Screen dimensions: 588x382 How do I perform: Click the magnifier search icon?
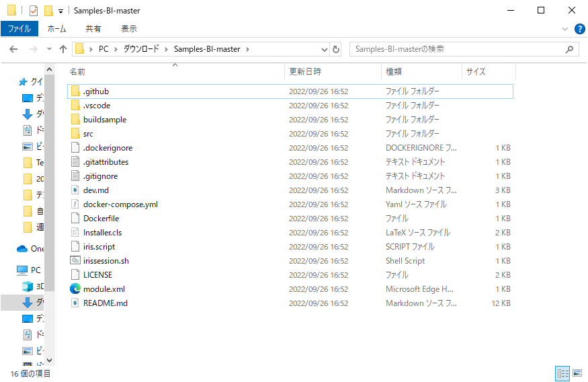click(x=569, y=49)
